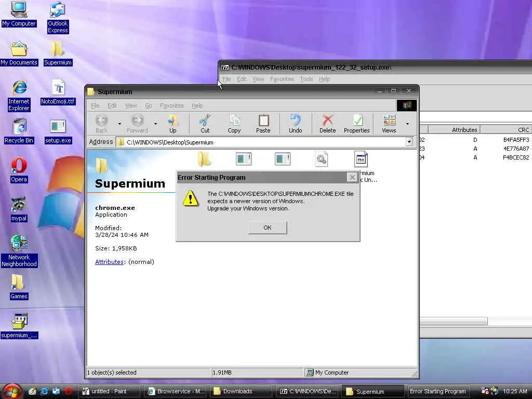The image size is (532, 399).
Task: Open the Tools menu in 7-Zip window
Action: coord(306,79)
